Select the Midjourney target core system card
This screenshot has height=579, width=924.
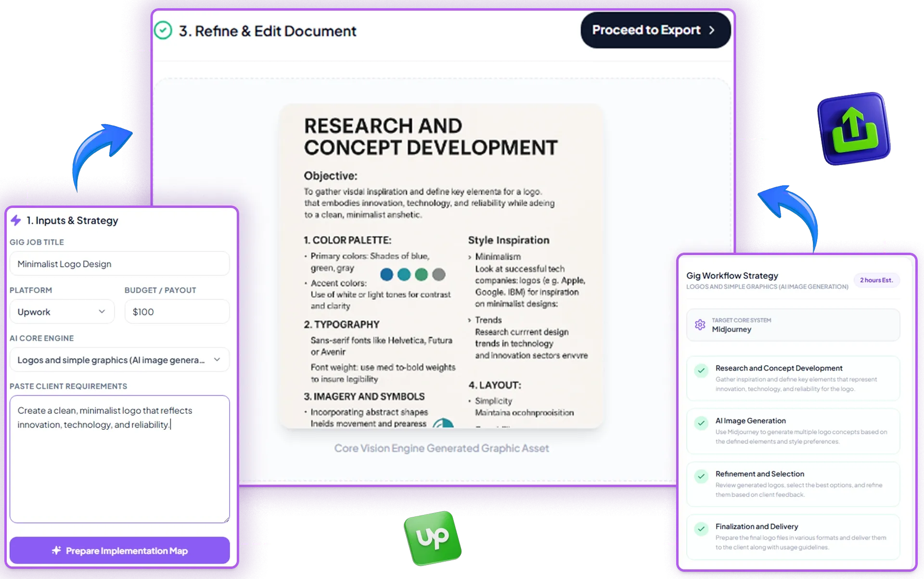pos(793,325)
